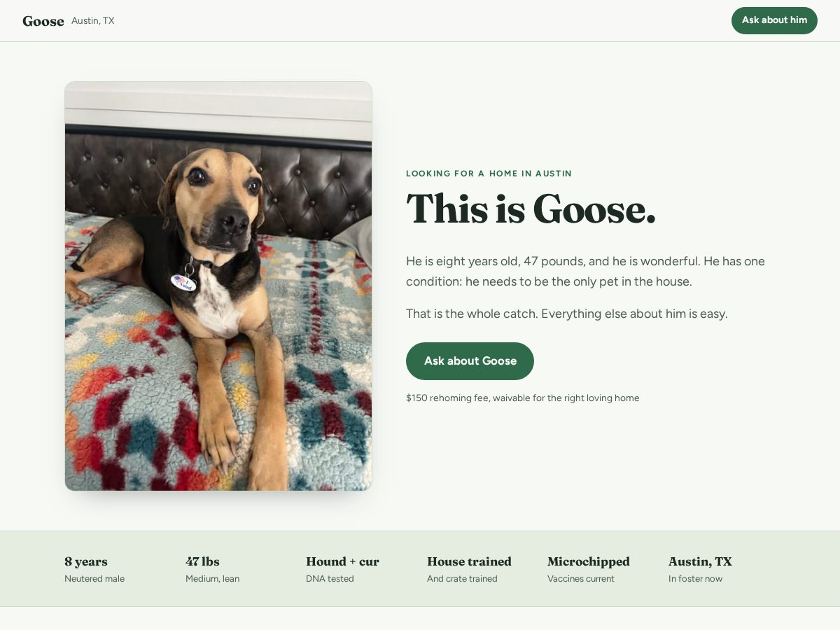840x630 pixels.
Task: Select the 'Microchipped' stat
Action: [x=589, y=561]
